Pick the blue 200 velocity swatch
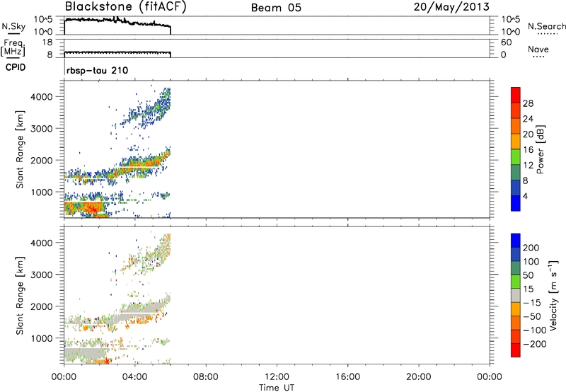This screenshot has width=566, height=392. pos(516,241)
